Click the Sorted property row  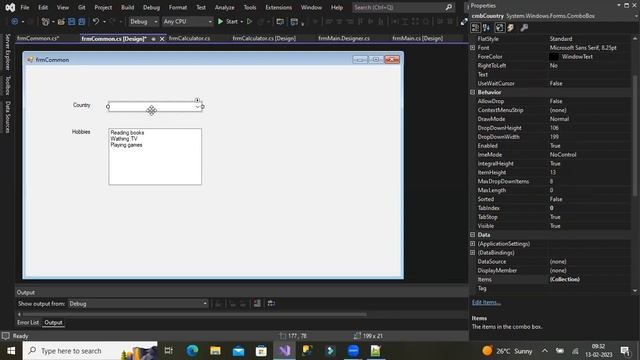pos(551,199)
